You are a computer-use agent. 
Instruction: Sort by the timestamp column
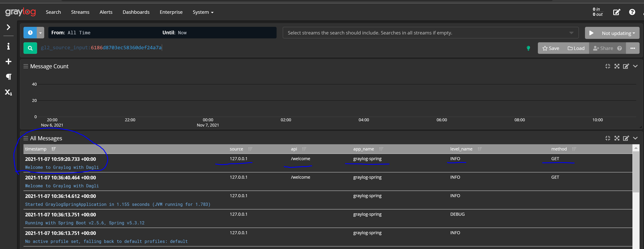point(54,149)
